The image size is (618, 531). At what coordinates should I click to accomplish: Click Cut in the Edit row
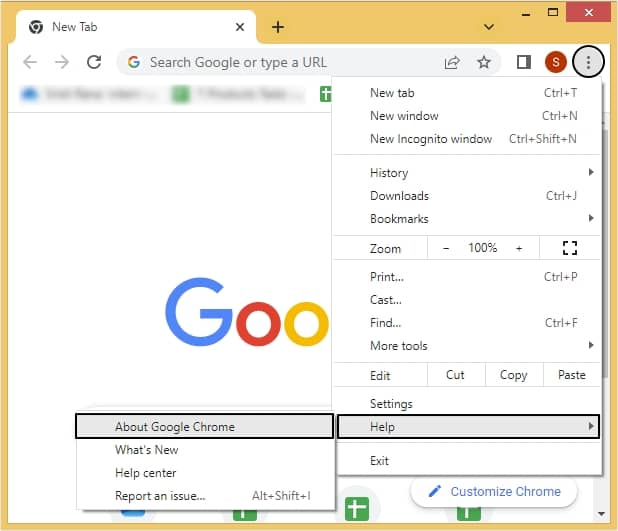[x=456, y=375]
